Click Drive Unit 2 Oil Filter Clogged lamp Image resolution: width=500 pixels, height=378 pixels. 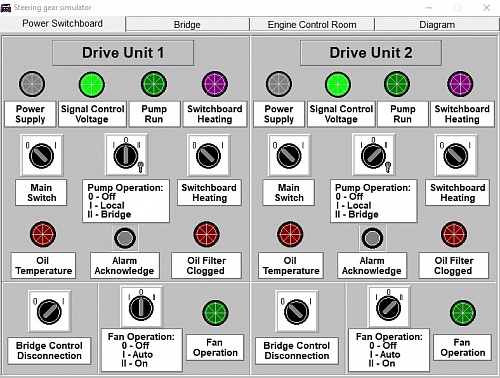[x=454, y=234]
